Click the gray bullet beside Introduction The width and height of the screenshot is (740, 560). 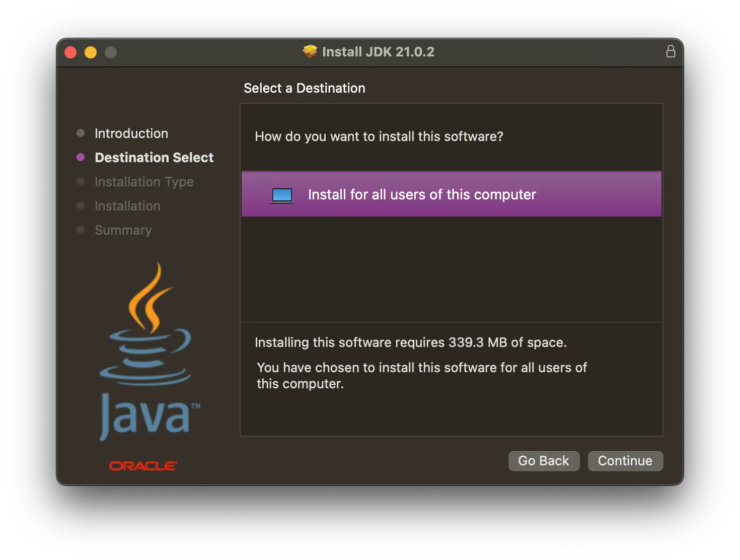pyautogui.click(x=81, y=133)
